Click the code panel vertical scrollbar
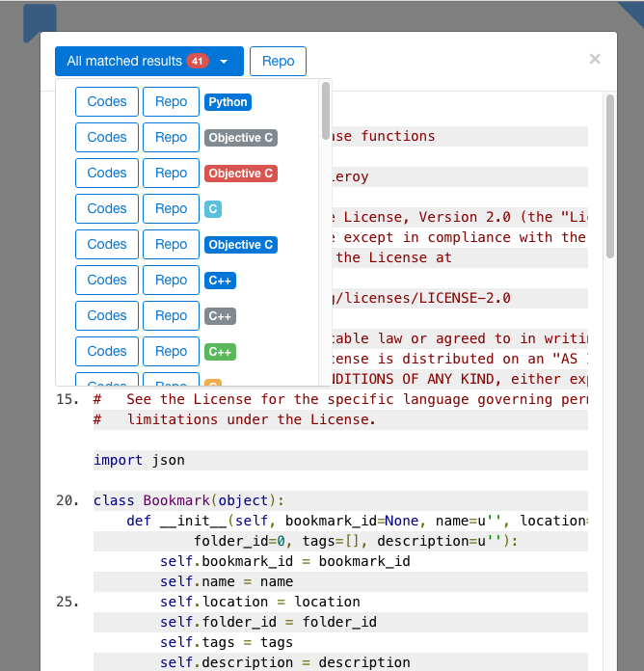Viewport: 644px width, 671px height. (610, 176)
